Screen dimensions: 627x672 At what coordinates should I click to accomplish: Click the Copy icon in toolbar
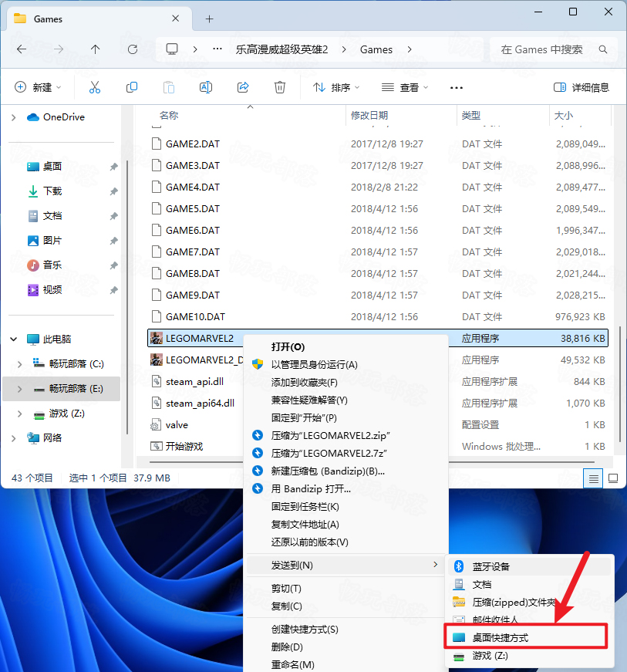(132, 87)
